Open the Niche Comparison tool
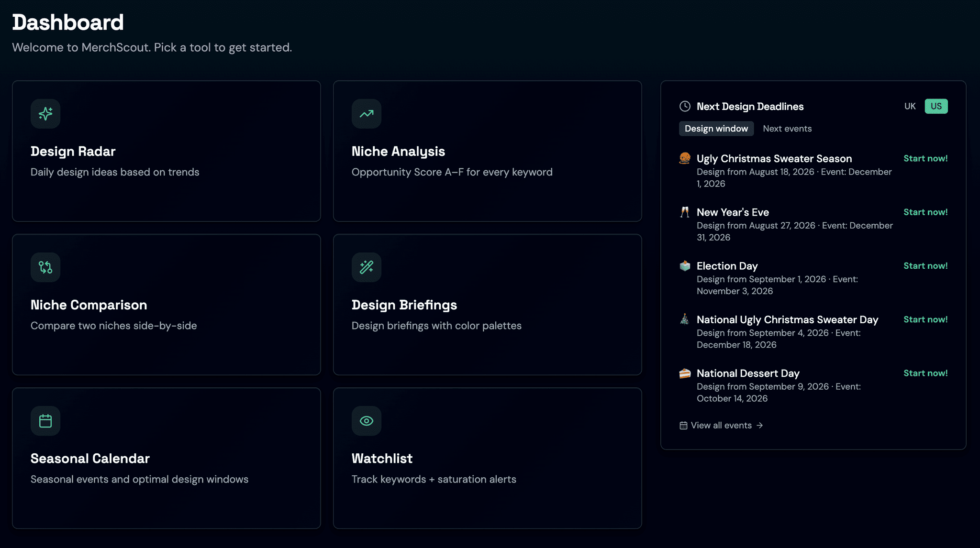The width and height of the screenshot is (980, 548). pos(166,305)
